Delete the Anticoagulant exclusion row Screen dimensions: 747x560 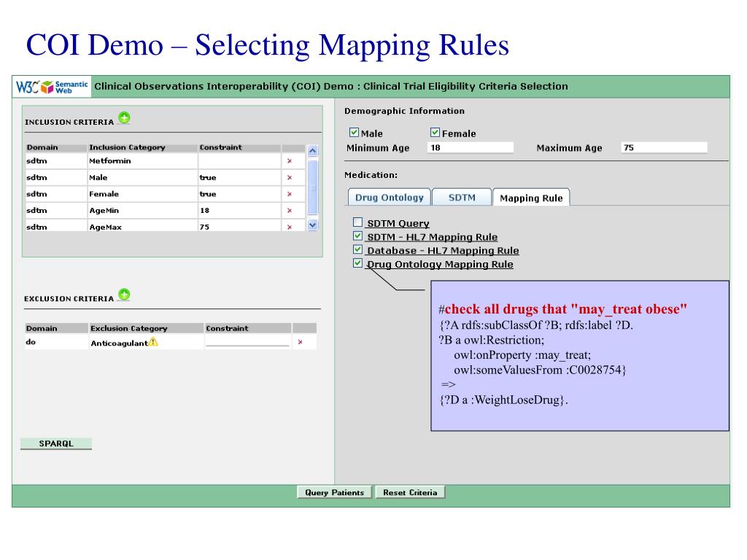point(300,342)
